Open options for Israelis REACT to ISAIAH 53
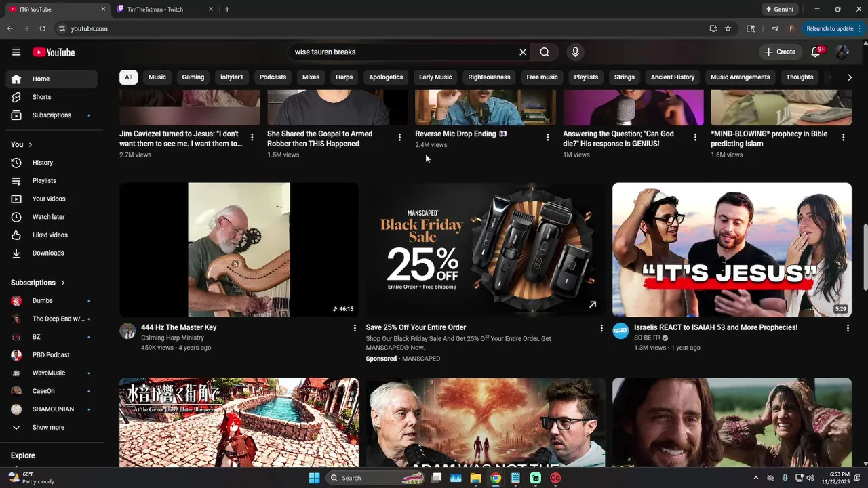Viewport: 868px width, 488px height. 848,328
